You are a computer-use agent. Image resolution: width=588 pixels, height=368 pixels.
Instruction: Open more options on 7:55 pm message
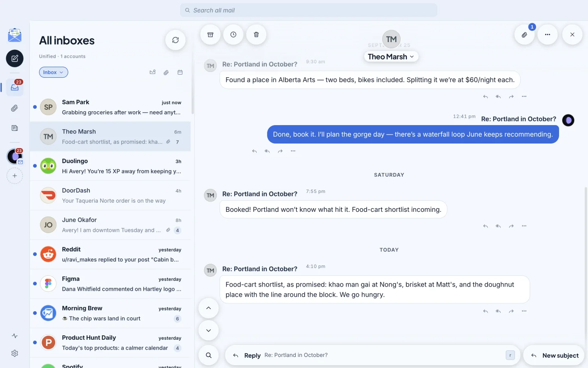point(524,226)
